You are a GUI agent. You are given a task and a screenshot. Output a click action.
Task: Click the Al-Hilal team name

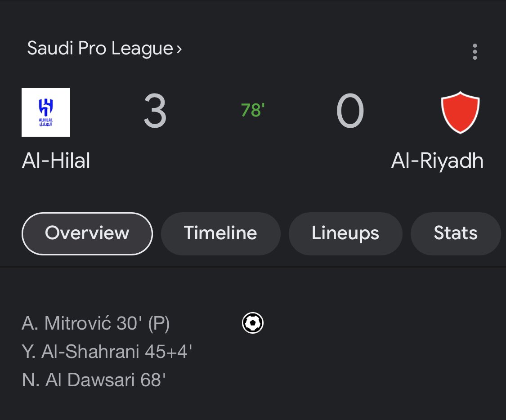[56, 161]
